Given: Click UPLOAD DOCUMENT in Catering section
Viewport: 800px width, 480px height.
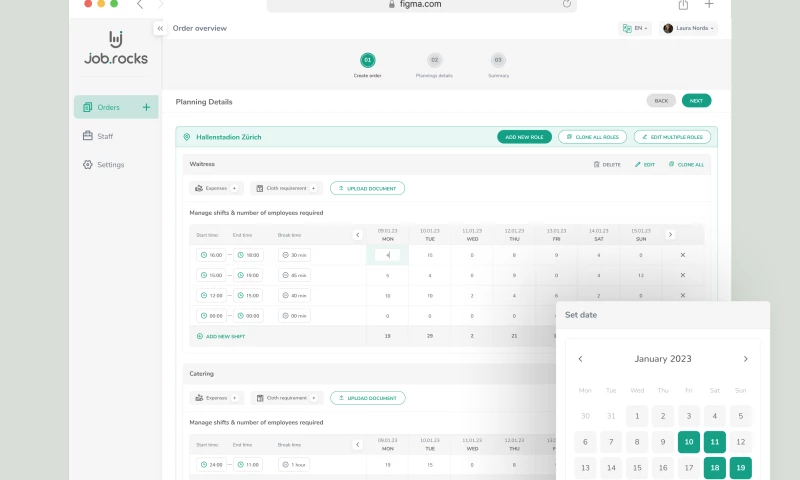Looking at the screenshot, I should click(x=368, y=398).
